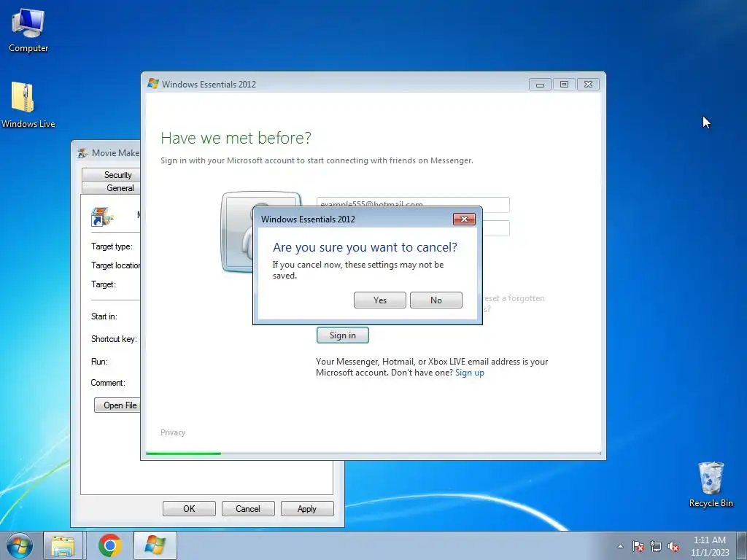
Task: Click Apply in Movie Maker properties
Action: 307,508
